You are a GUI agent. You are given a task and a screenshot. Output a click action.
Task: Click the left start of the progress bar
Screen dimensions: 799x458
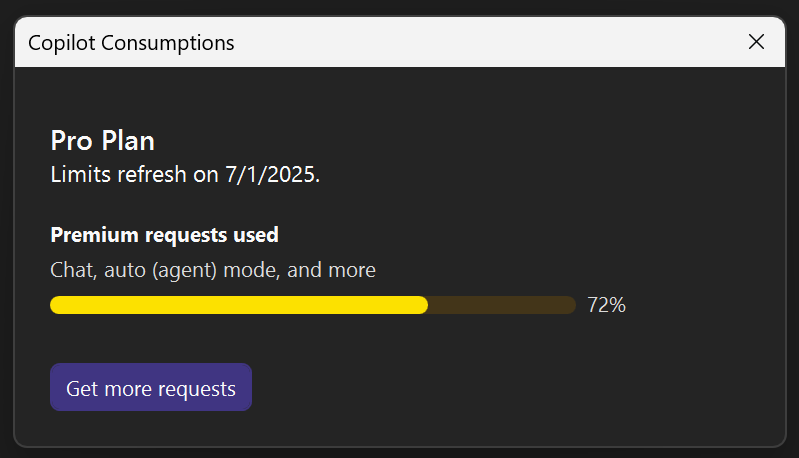[56, 305]
